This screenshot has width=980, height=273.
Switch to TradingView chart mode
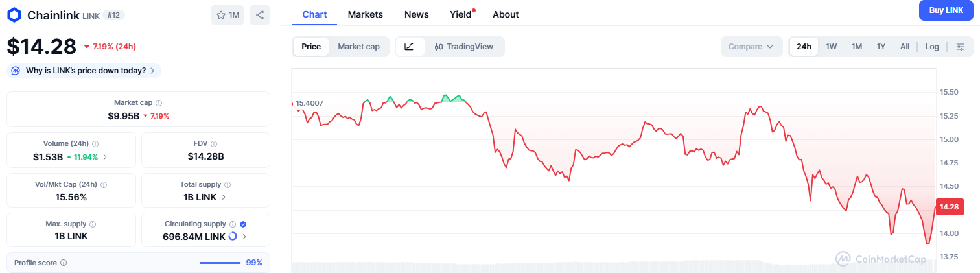[464, 47]
